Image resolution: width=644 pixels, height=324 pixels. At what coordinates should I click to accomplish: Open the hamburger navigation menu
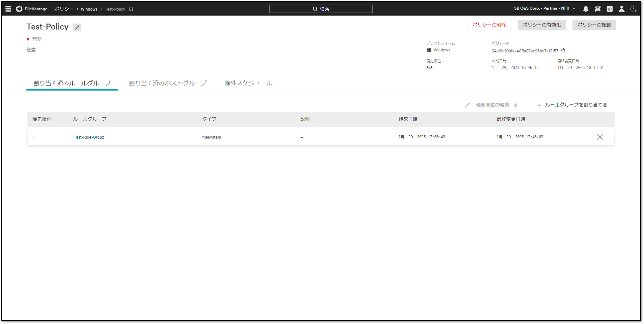pos(8,9)
